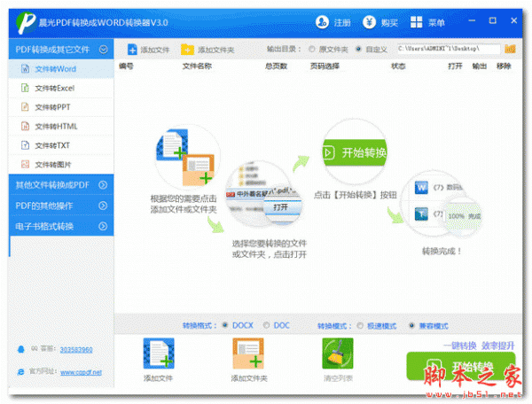Image resolution: width=532 pixels, height=404 pixels.
Task: Click the app logo in title bar
Action: 26,23
